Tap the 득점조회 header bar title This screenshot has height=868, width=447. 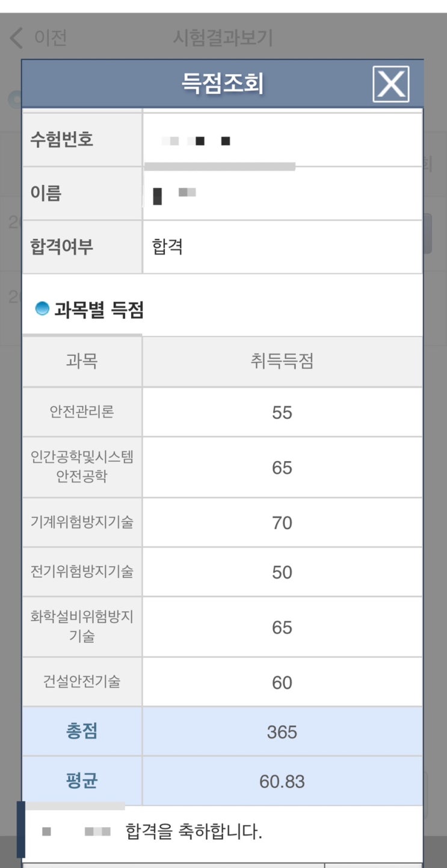click(x=223, y=84)
